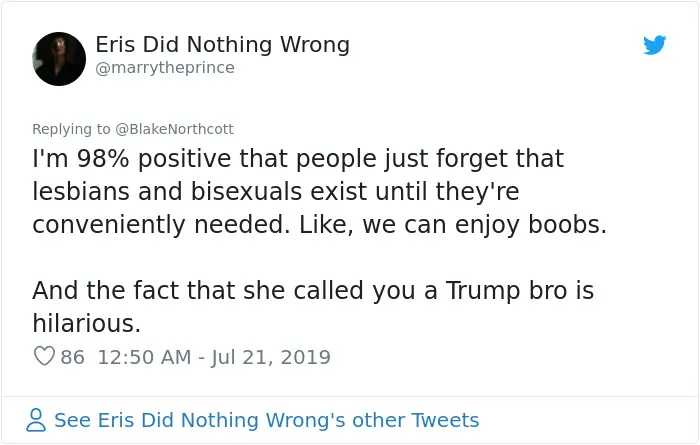The width and height of the screenshot is (700, 445).
Task: Visit the @marrytheprince handle
Action: coord(165,68)
